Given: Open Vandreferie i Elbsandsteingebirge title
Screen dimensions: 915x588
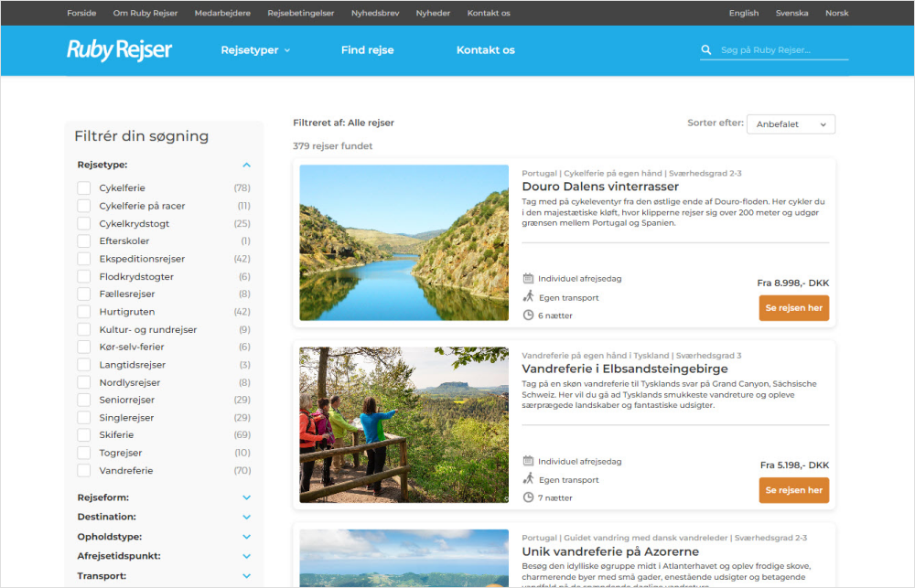Looking at the screenshot, I should (624, 369).
